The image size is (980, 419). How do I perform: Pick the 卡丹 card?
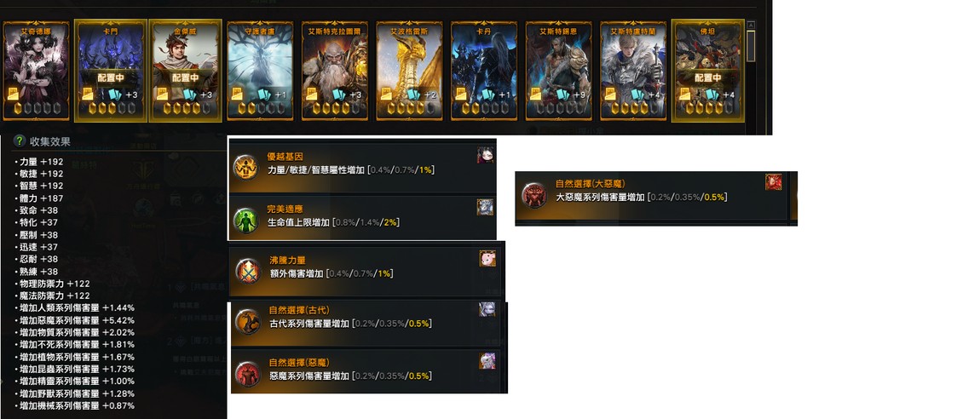tap(484, 71)
